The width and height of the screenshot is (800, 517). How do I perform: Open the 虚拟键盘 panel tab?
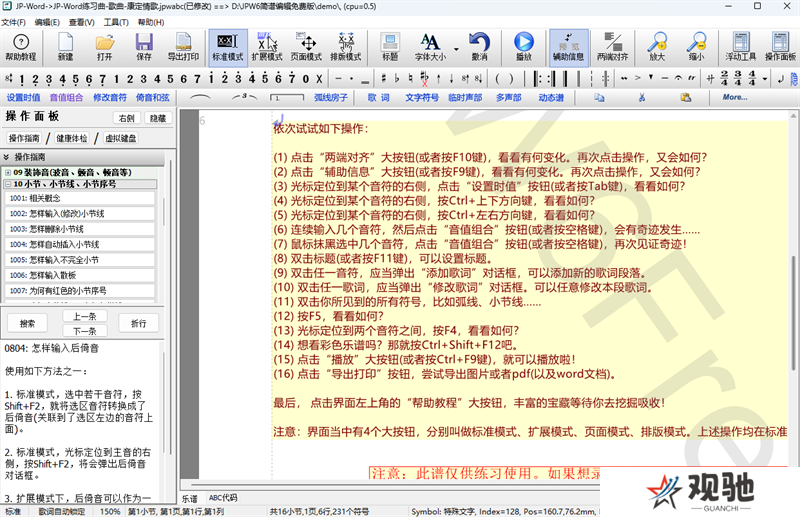[x=120, y=138]
